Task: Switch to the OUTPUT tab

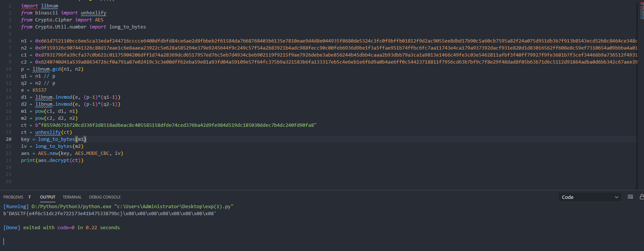Action: coord(48,197)
